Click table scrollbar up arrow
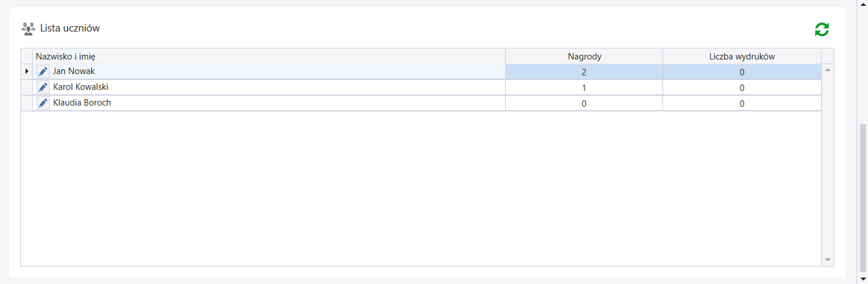 [828, 70]
